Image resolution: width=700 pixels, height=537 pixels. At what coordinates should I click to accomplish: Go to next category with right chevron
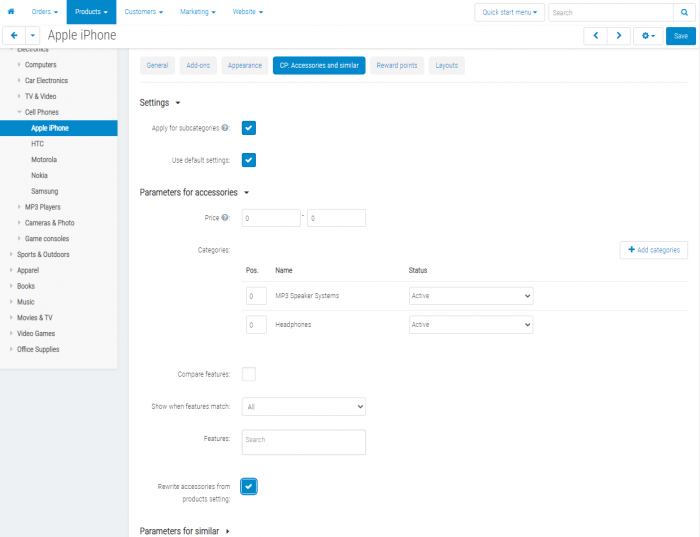pyautogui.click(x=619, y=36)
